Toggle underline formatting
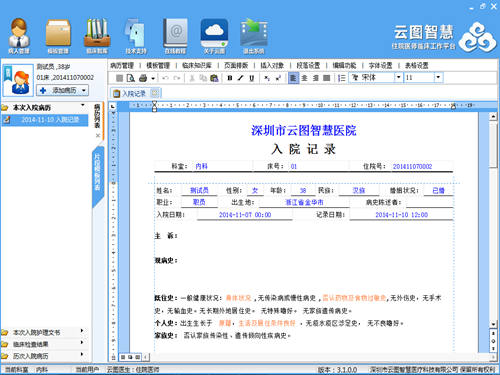500x375 pixels. [x=252, y=78]
